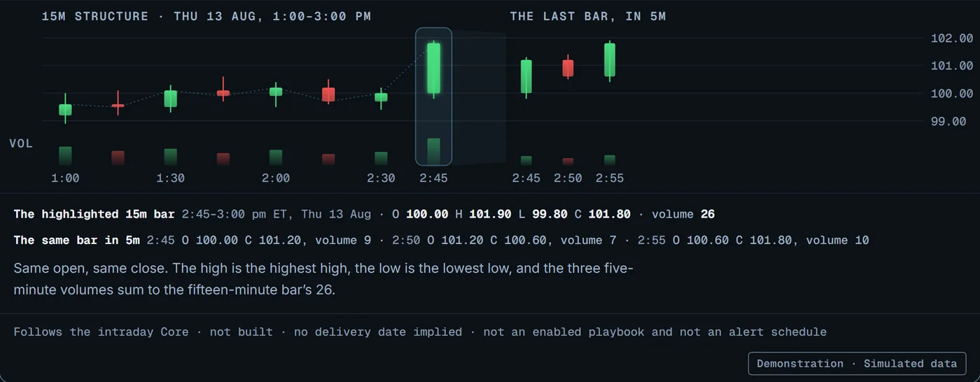Click the 'no delivery date implied' footer text
The image size is (980, 382).
point(378,332)
